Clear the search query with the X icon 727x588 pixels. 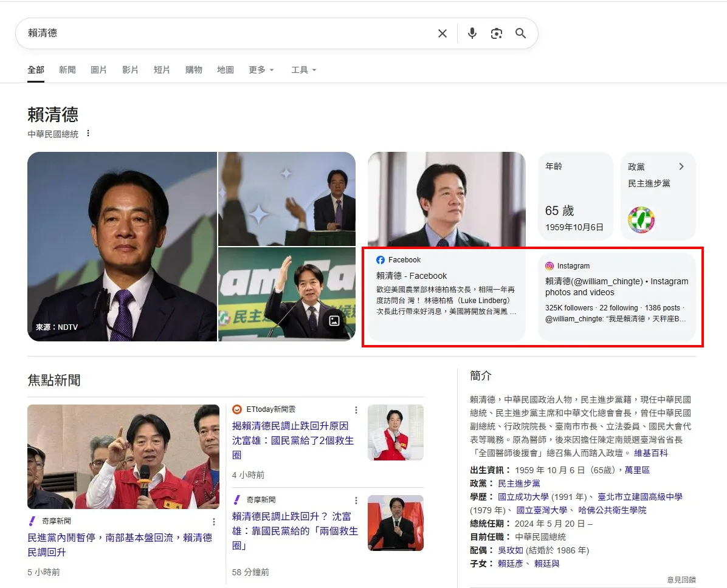[x=443, y=33]
